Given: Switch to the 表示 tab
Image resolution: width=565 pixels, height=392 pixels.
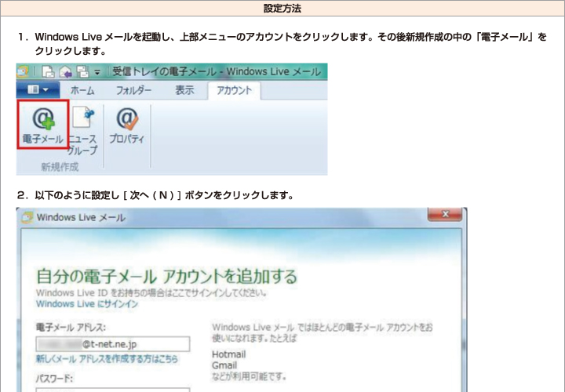Looking at the screenshot, I should pos(184,90).
